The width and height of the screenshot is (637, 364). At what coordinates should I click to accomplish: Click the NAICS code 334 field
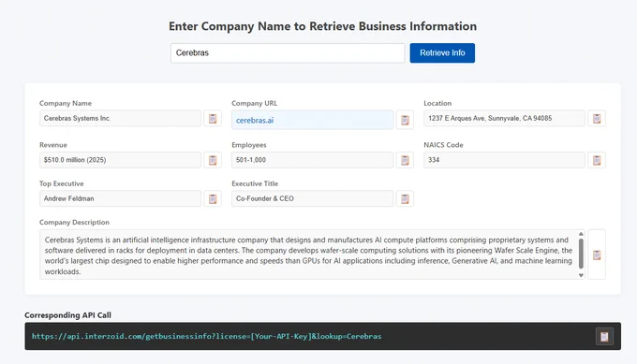tap(504, 160)
